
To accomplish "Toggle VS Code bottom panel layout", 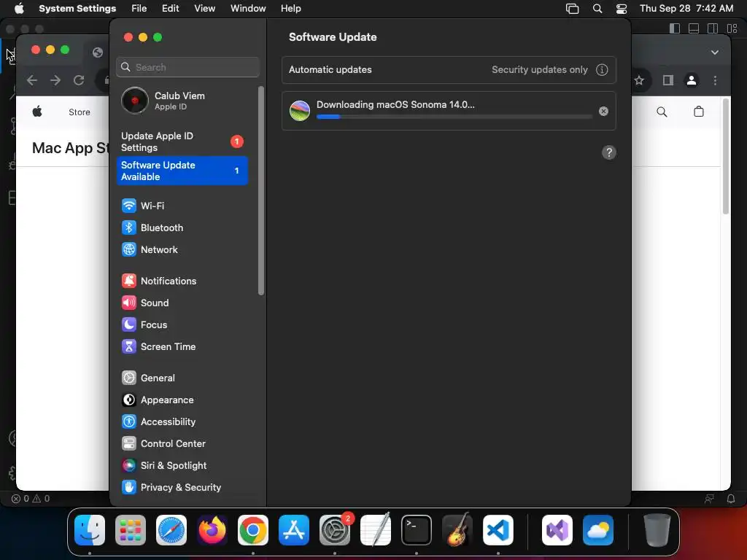I will [694, 28].
